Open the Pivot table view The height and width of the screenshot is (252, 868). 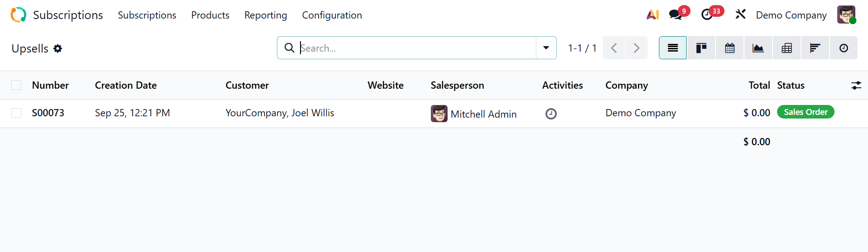(x=787, y=48)
